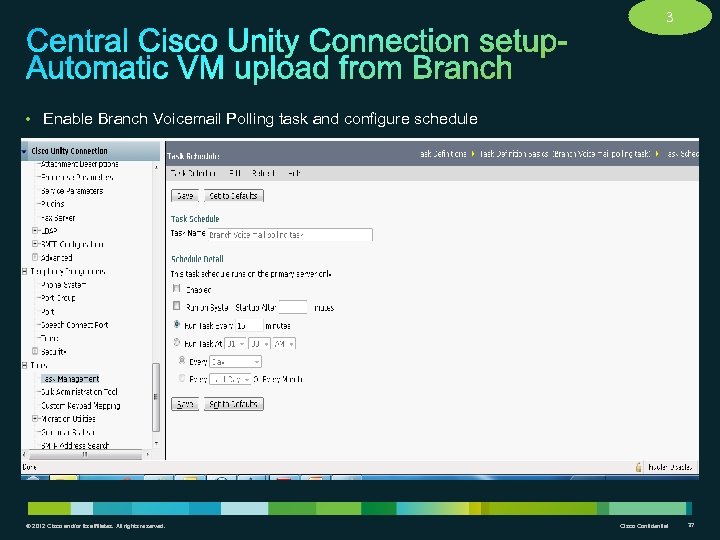Expand the Migration Utilities tree node
This screenshot has width=720, height=540.
click(35, 418)
